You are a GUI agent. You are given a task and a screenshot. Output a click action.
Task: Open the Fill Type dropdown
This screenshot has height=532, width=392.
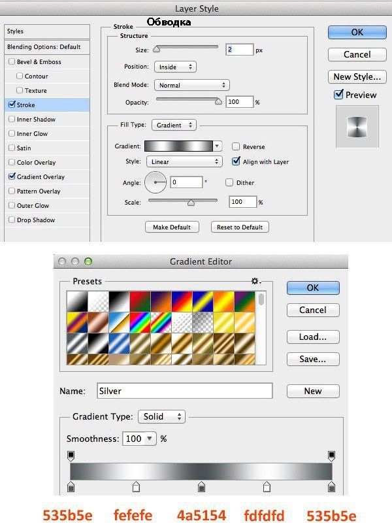point(174,125)
